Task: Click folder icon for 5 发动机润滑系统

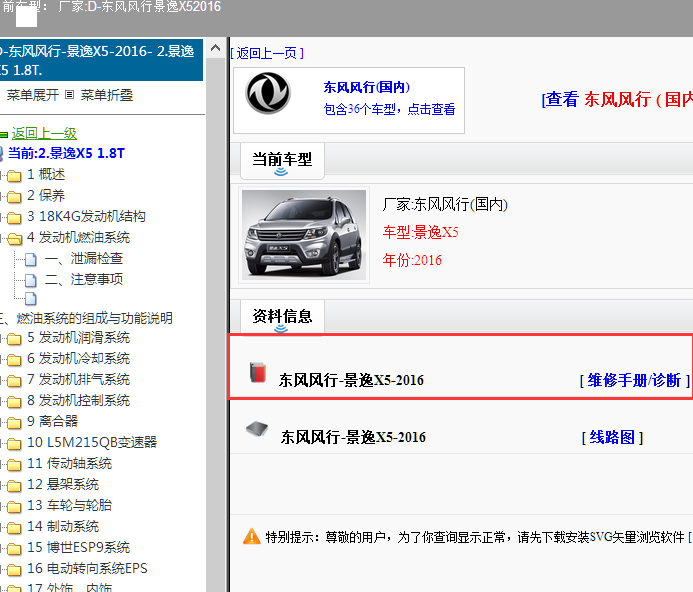Action: tap(14, 339)
